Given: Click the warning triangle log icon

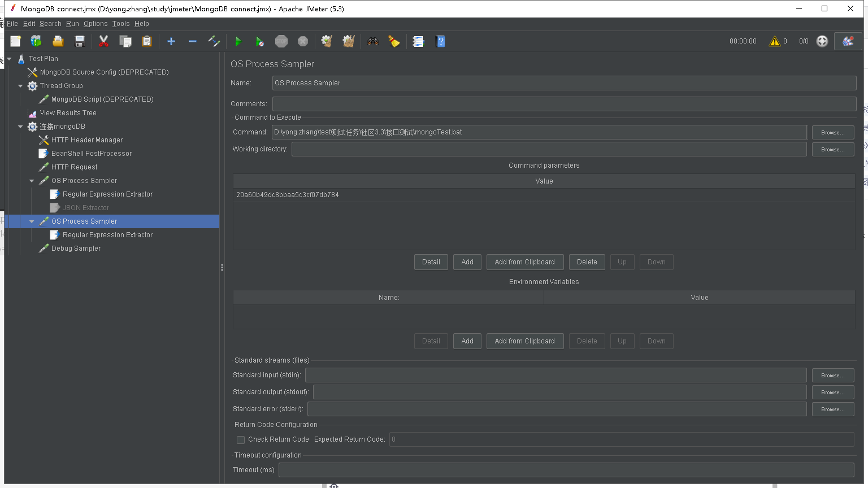Looking at the screenshot, I should pos(774,41).
